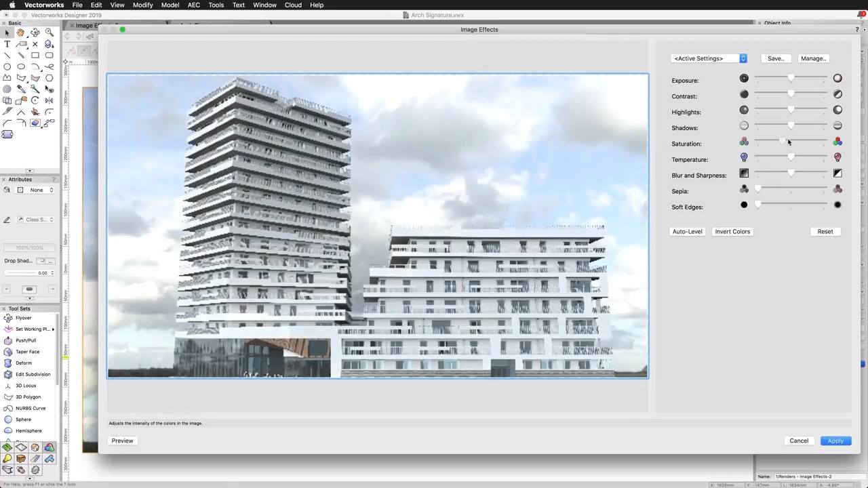The height and width of the screenshot is (488, 868).
Task: Open the building shell tool set (house icon)
Action: pos(35,447)
